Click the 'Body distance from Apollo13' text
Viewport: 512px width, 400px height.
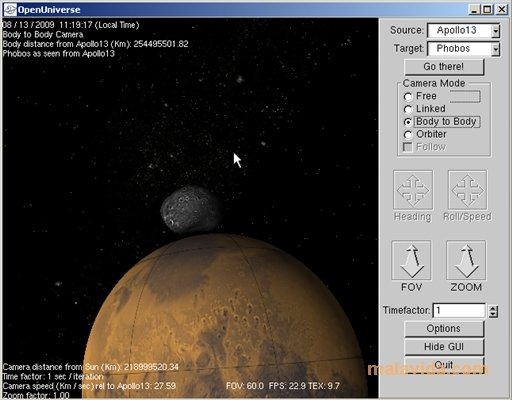[95, 44]
